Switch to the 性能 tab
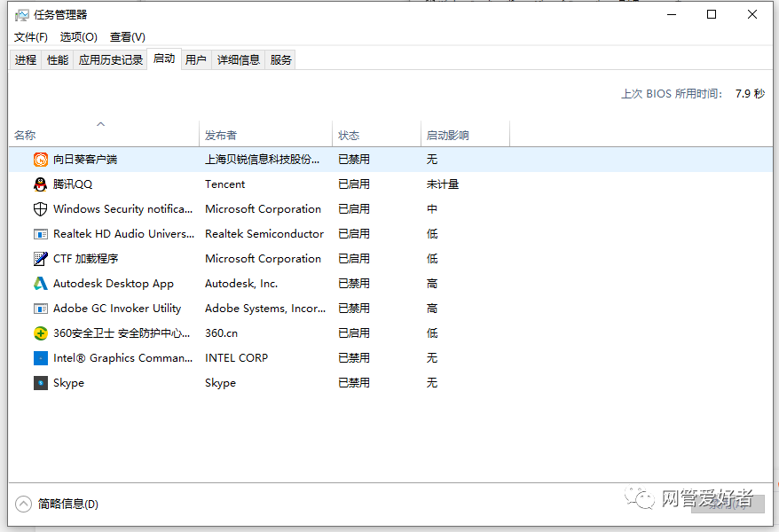 (x=58, y=60)
